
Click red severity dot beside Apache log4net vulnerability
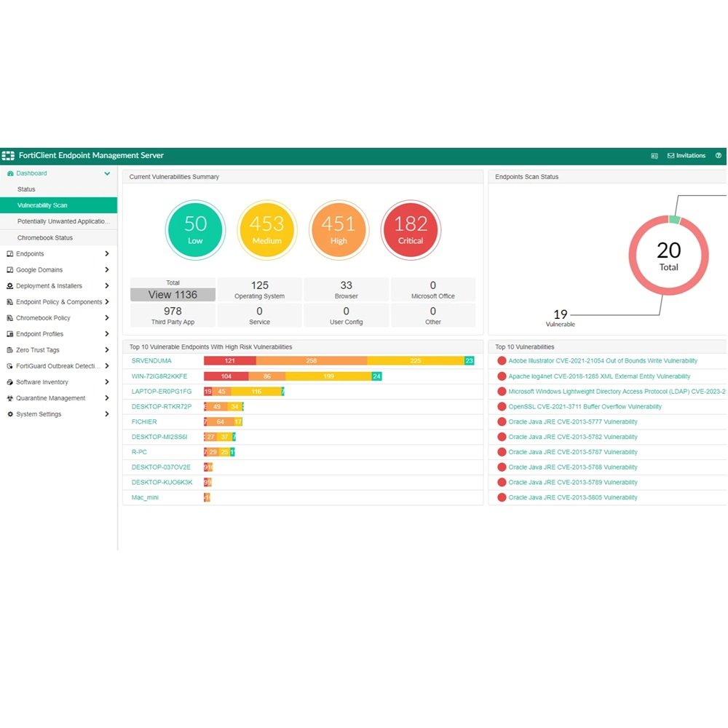[x=502, y=376]
